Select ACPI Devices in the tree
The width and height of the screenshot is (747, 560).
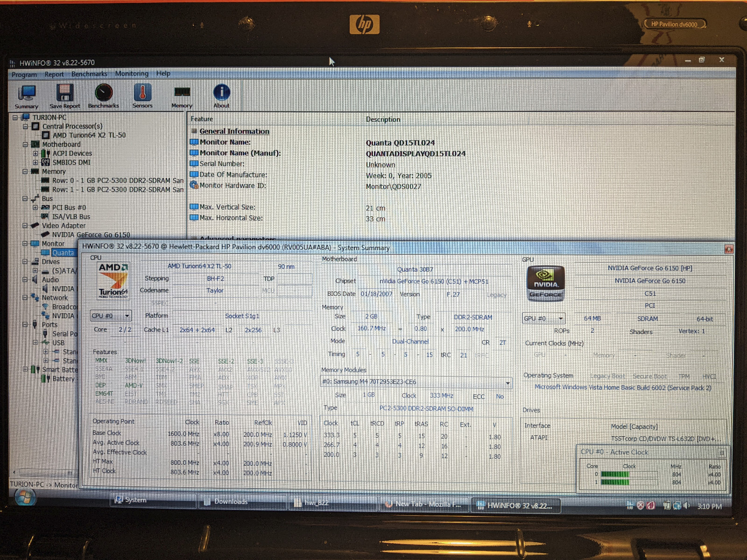72,154
